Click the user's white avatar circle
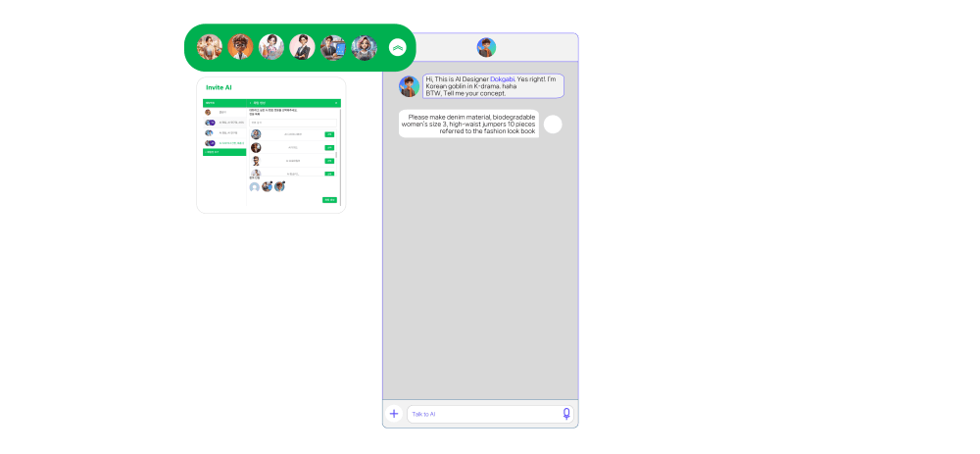The width and height of the screenshot is (980, 454). coord(553,124)
